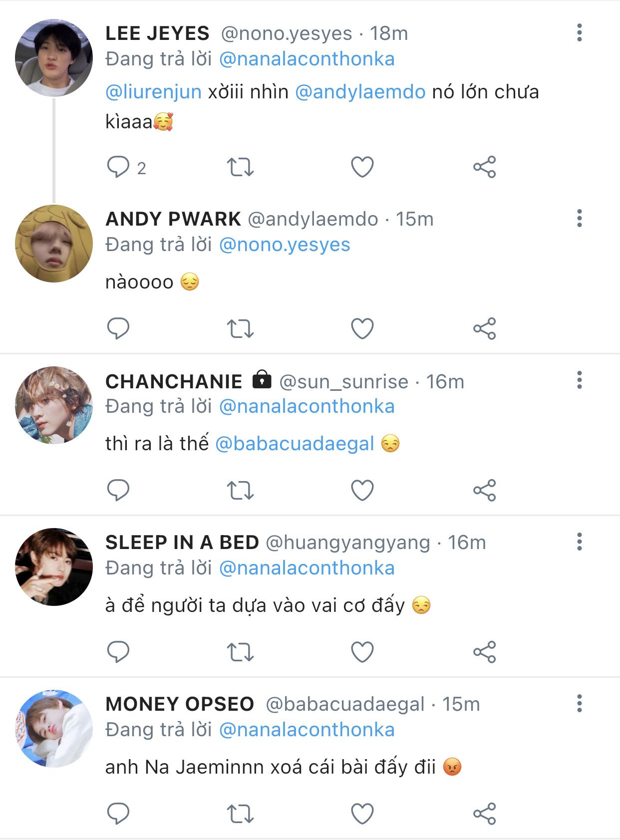Screen dimensions: 620x840
Task: Share MONEY OPSEO's tweet
Action: 484,814
